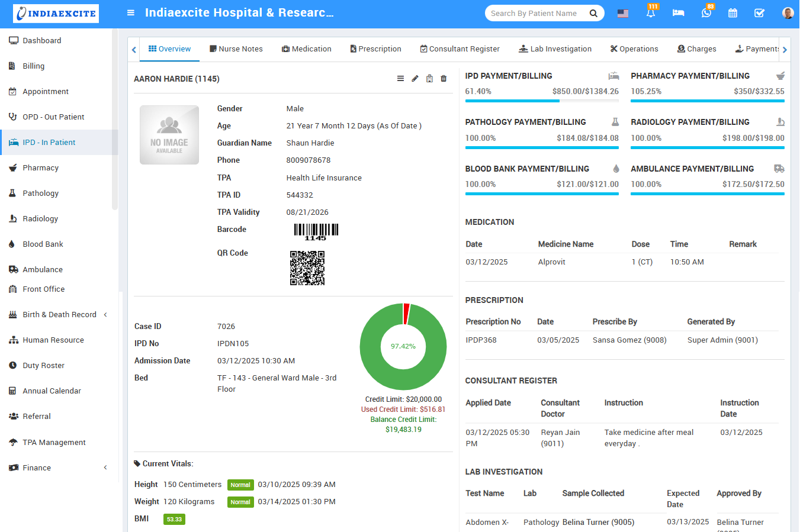Image resolution: width=800 pixels, height=532 pixels.
Task: Open WhatsApp chat icon in header
Action: point(706,13)
